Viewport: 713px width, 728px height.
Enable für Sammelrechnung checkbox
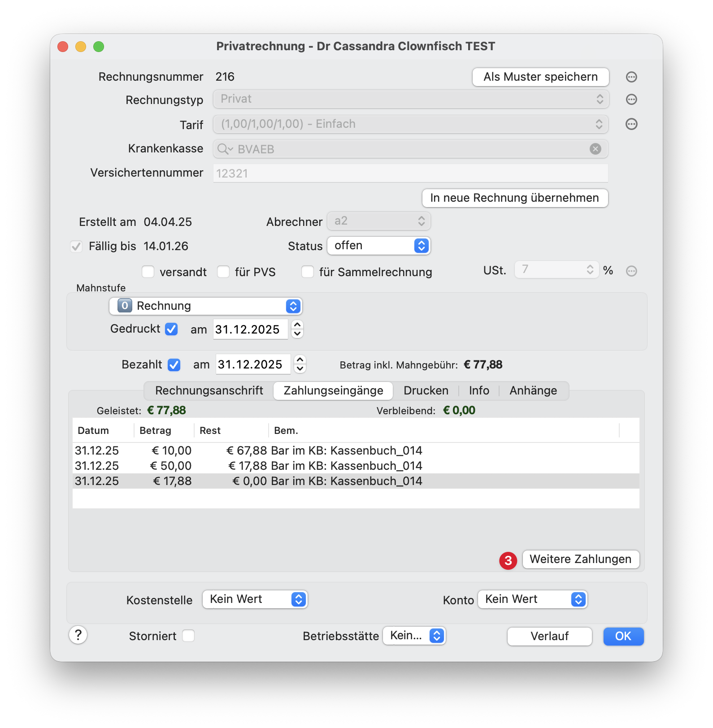pyautogui.click(x=308, y=272)
